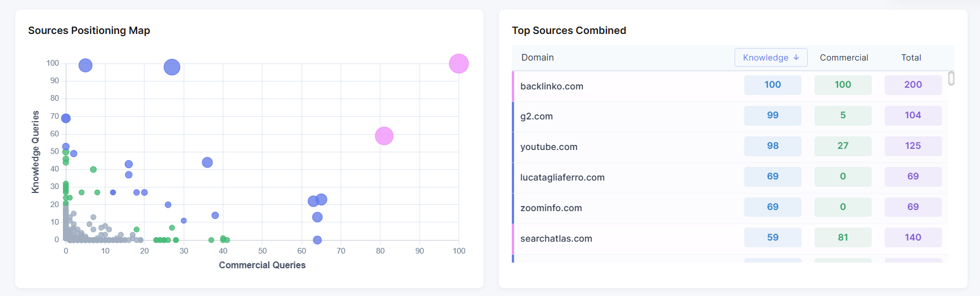The width and height of the screenshot is (980, 296).
Task: Click the Commercial column header
Action: [844, 58]
